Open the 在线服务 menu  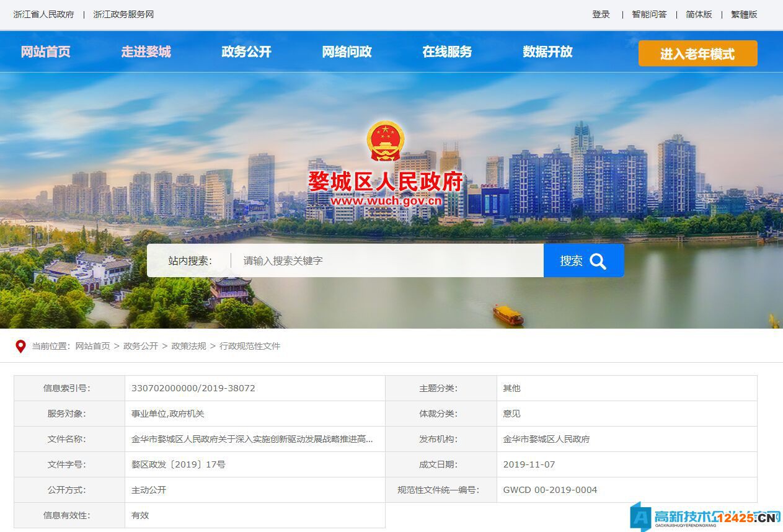point(446,52)
